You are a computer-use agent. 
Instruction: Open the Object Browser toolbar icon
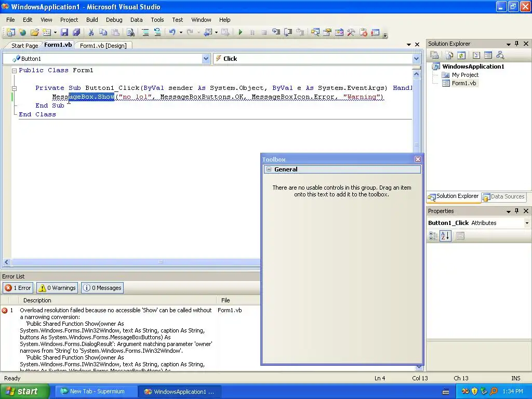tap(339, 32)
